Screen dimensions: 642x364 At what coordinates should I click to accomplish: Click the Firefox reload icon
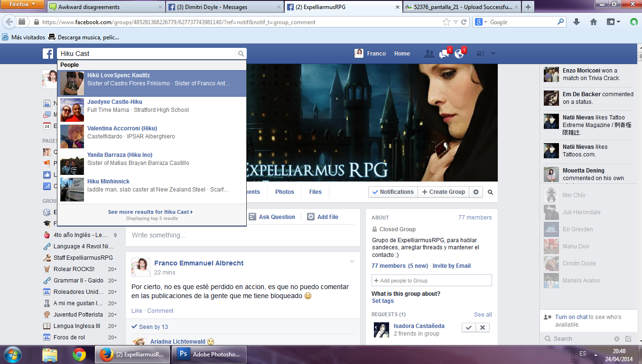(x=464, y=22)
